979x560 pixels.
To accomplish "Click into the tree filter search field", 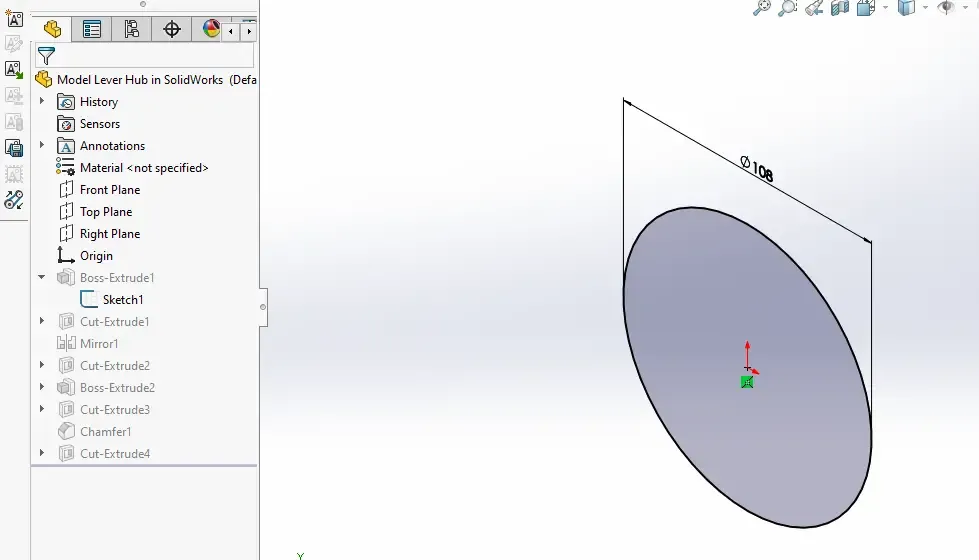I will [145, 56].
